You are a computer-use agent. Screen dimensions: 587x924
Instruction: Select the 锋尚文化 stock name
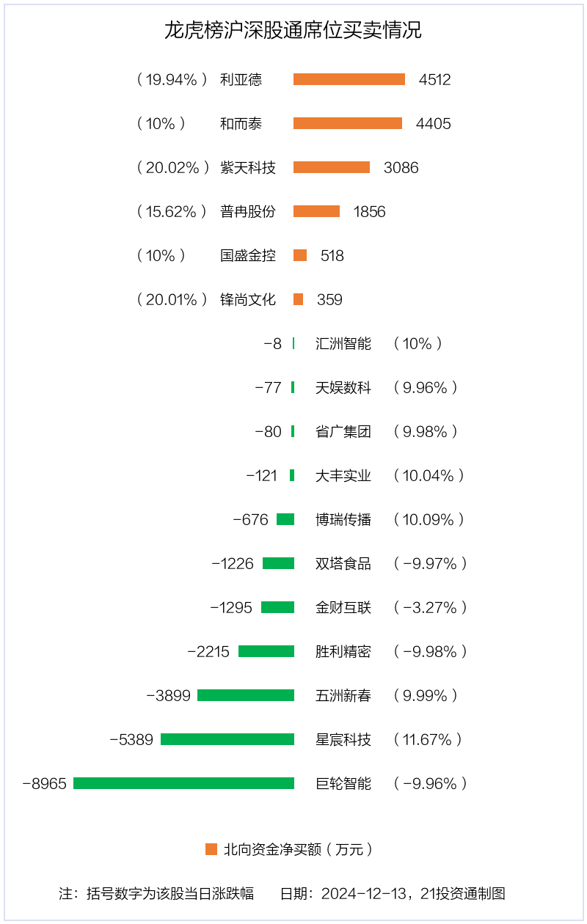248,299
